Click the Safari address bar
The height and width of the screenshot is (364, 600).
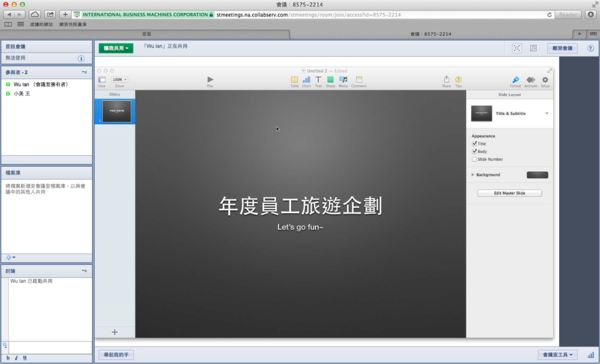coord(312,15)
